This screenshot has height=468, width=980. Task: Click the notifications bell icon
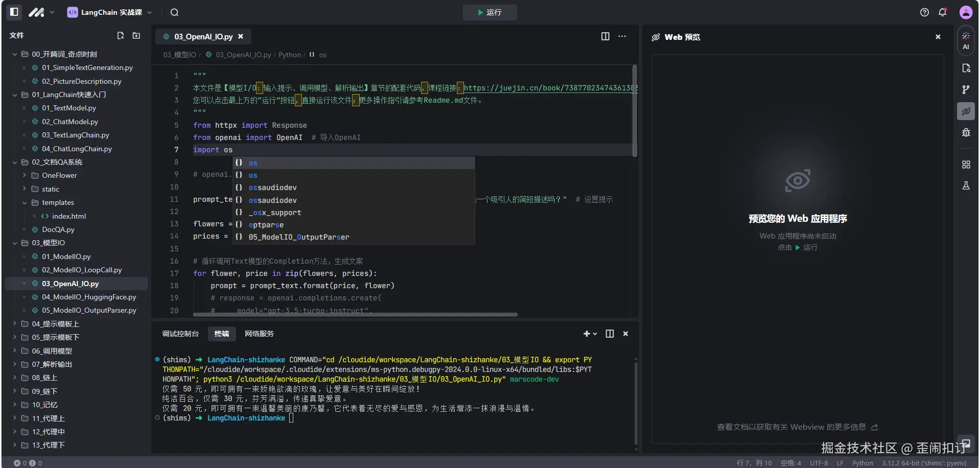tap(942, 12)
